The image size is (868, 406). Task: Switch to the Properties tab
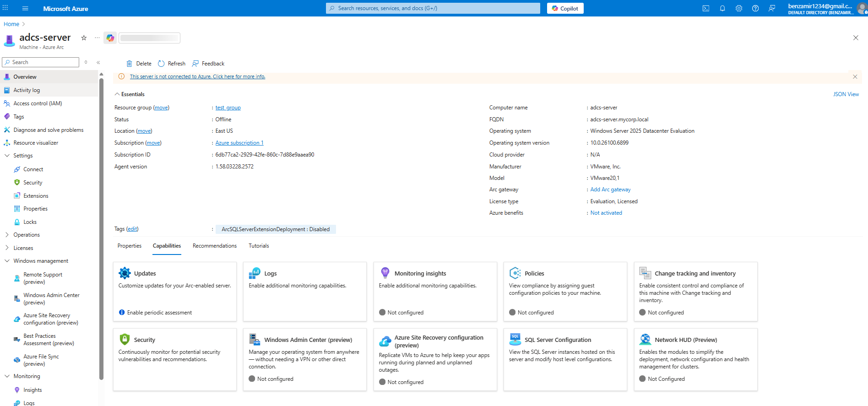(x=129, y=246)
